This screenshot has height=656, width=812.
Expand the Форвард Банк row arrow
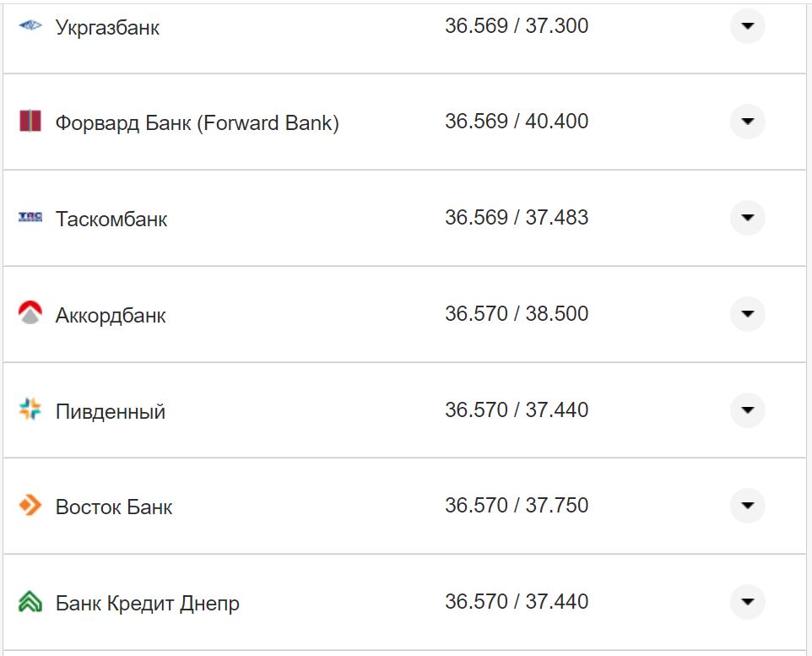[747, 122]
